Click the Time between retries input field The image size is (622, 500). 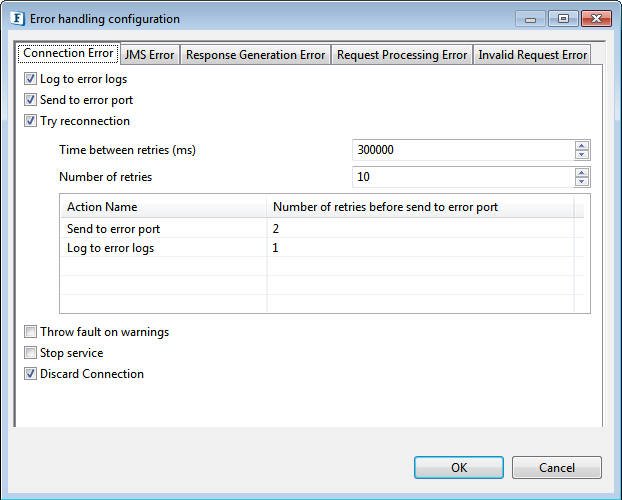[x=463, y=150]
